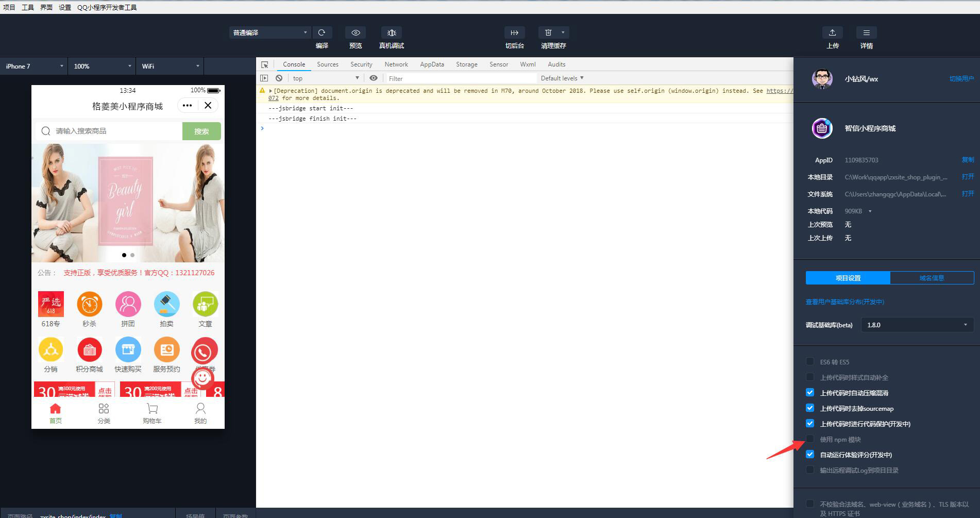Tap the 618专 icon
This screenshot has height=518, width=980.
coord(51,304)
